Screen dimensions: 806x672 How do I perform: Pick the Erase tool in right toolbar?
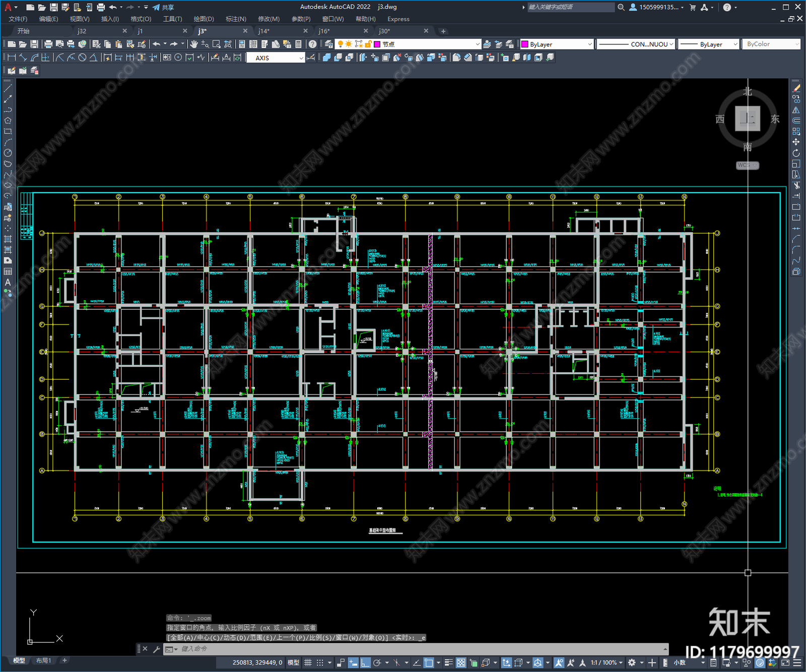tap(796, 88)
